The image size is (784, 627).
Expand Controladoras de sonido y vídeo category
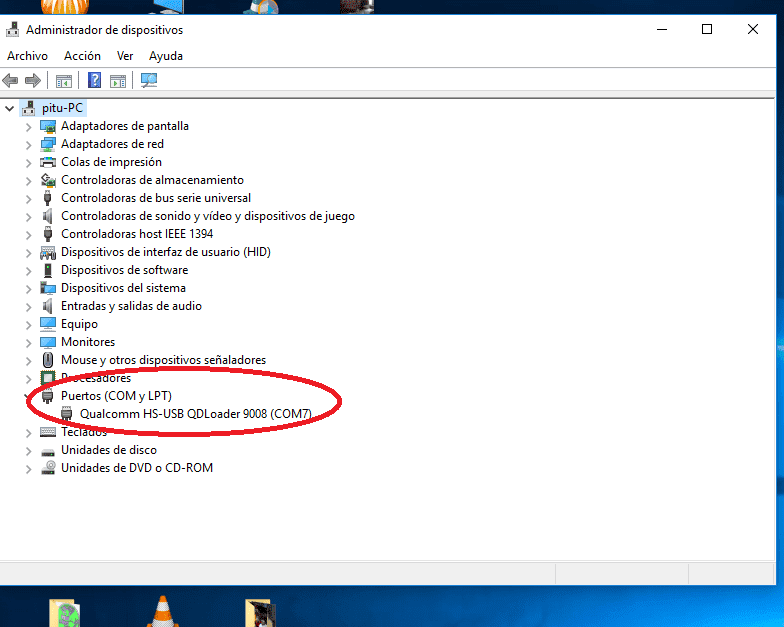pos(28,217)
